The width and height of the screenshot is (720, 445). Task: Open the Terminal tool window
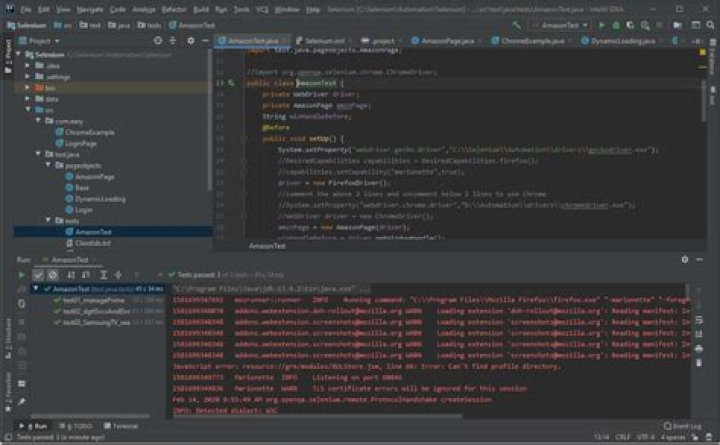[121, 426]
